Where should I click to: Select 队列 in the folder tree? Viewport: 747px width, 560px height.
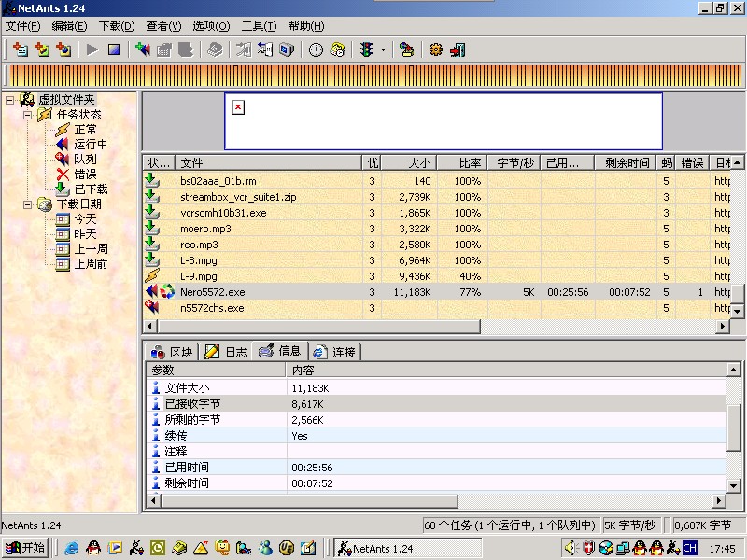85,159
